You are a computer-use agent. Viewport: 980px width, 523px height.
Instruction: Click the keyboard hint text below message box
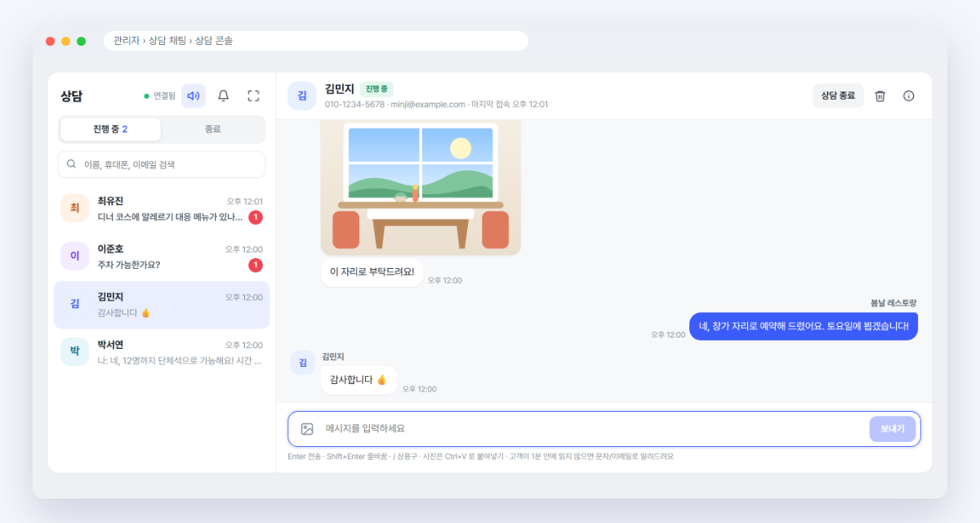point(480,456)
